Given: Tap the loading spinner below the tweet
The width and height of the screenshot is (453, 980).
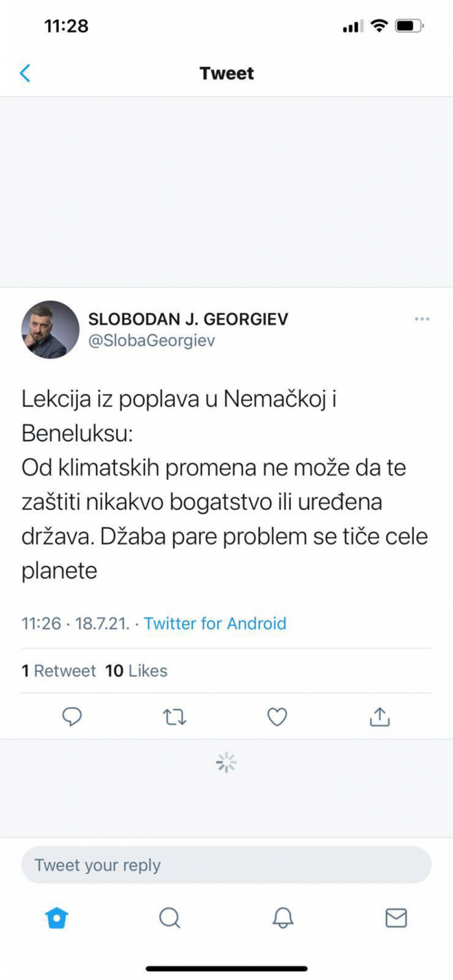Looking at the screenshot, I should tap(226, 762).
